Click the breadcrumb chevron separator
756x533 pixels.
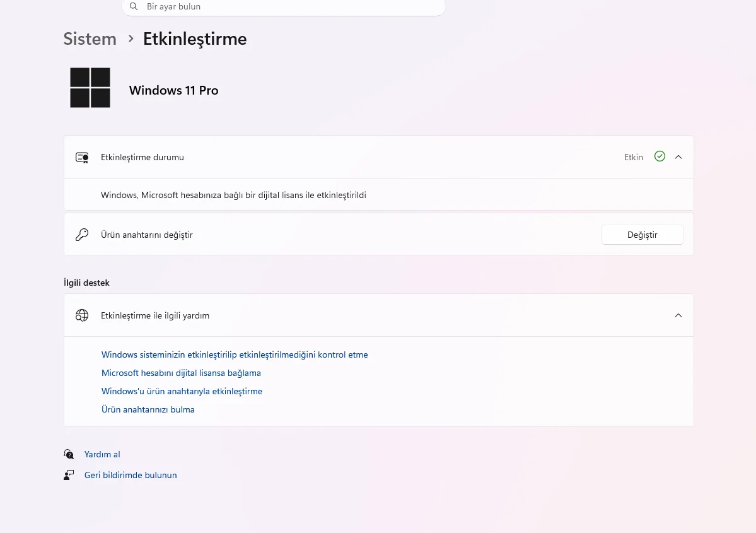(131, 38)
